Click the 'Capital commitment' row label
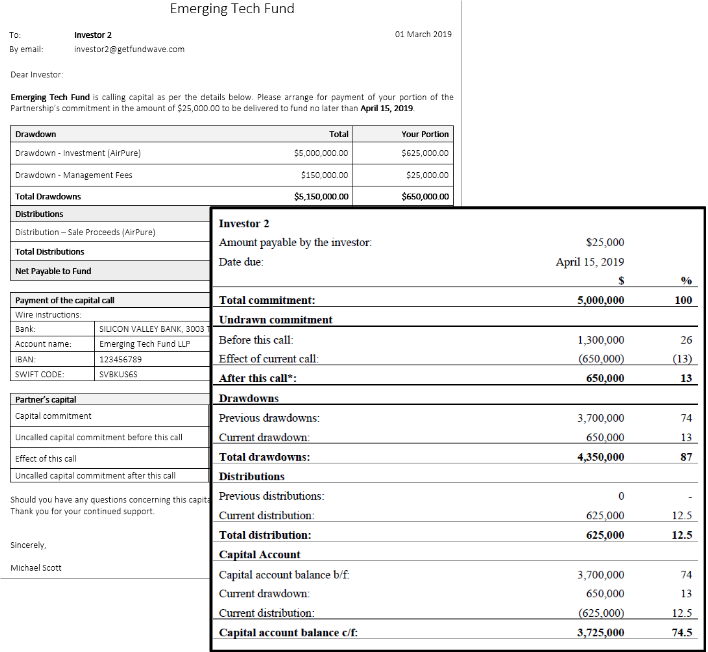 click(53, 416)
